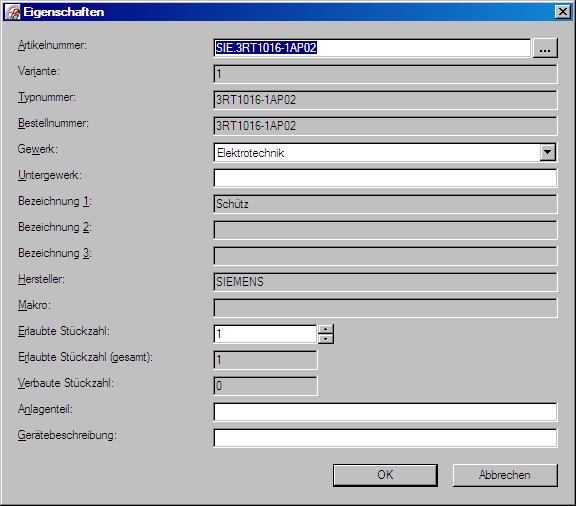The height and width of the screenshot is (506, 576).
Task: Click the Eigenschaften title bar app icon
Action: [x=12, y=12]
